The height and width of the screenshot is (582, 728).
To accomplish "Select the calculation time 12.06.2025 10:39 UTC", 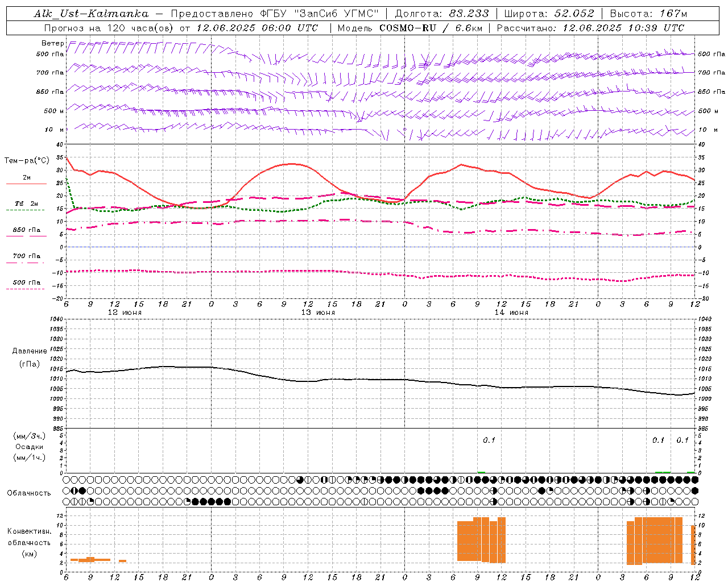I will pos(623,28).
